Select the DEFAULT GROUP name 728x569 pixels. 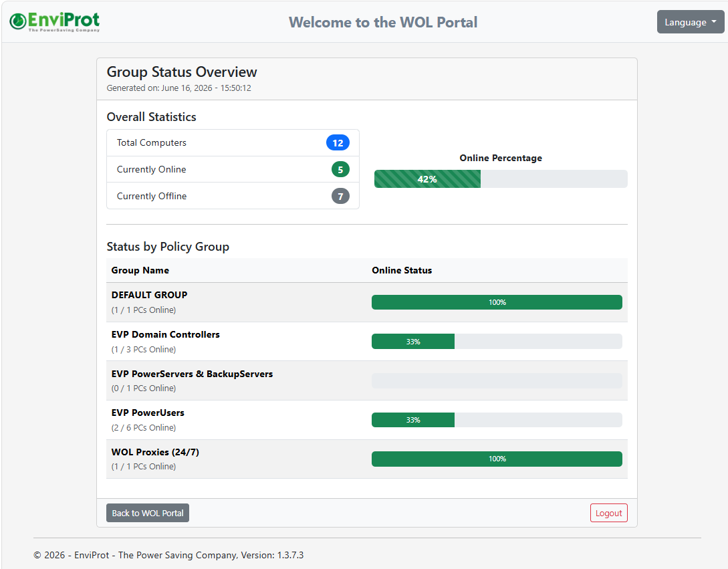(149, 294)
